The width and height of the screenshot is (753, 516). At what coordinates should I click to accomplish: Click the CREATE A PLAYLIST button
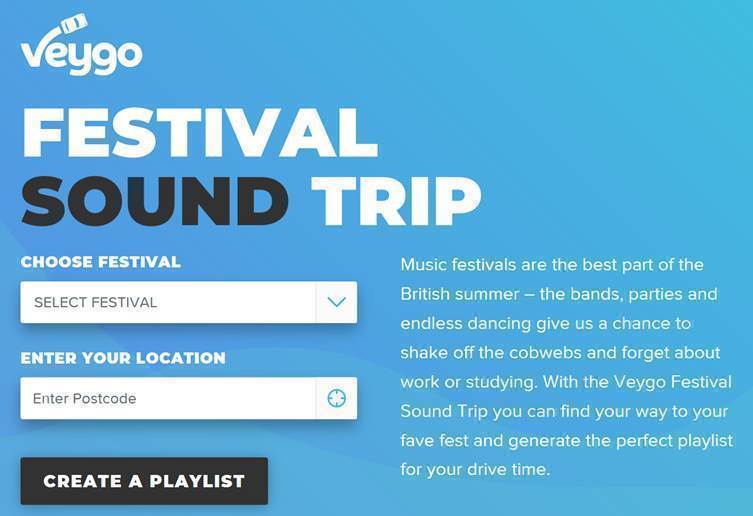click(x=144, y=481)
